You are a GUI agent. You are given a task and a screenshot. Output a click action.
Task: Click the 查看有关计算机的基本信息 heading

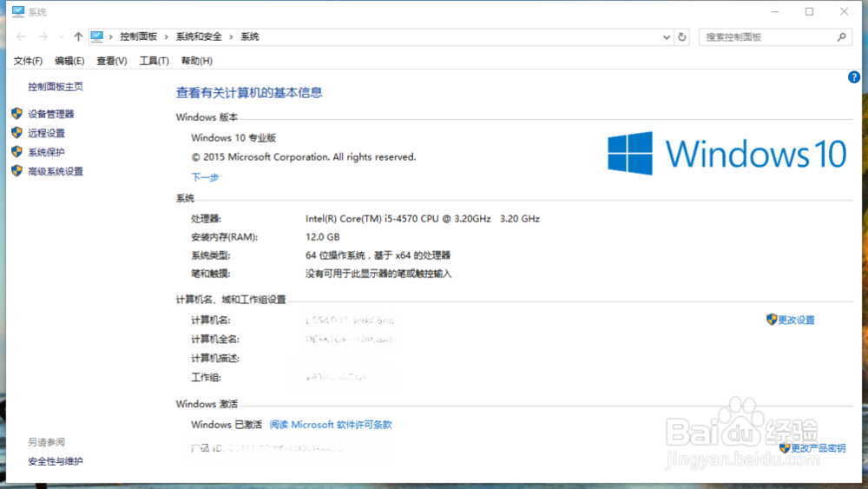click(249, 92)
